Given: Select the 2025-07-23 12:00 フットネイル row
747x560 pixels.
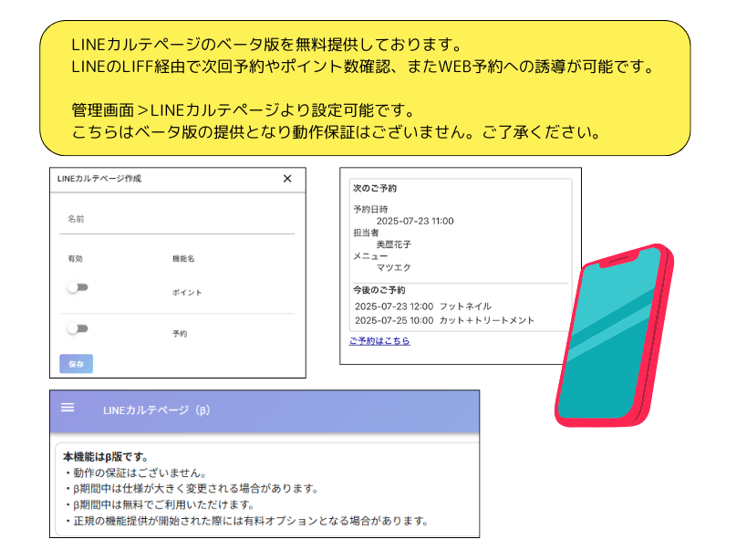Looking at the screenshot, I should 423,306.
